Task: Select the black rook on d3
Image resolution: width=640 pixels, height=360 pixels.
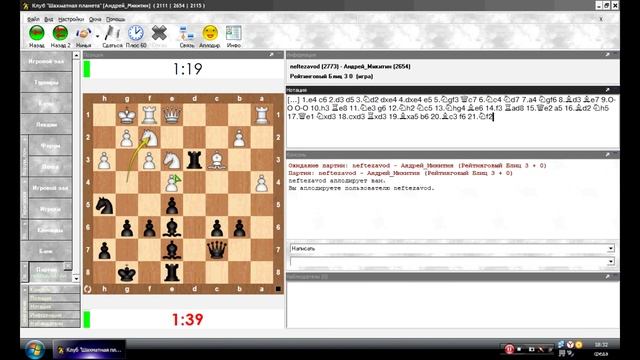Action: [x=194, y=160]
